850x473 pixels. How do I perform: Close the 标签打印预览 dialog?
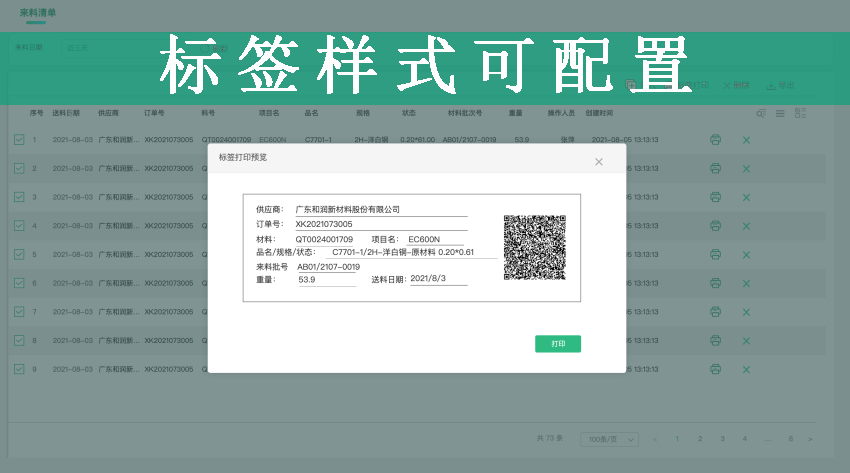[x=598, y=162]
